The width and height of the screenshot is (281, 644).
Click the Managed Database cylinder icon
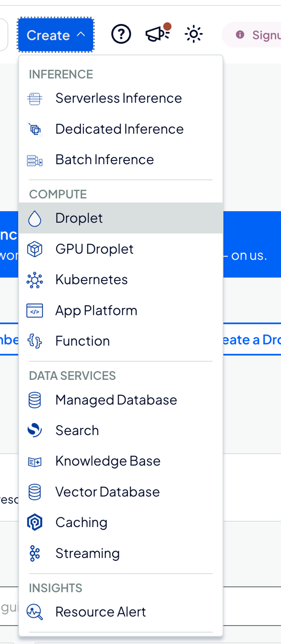35,400
